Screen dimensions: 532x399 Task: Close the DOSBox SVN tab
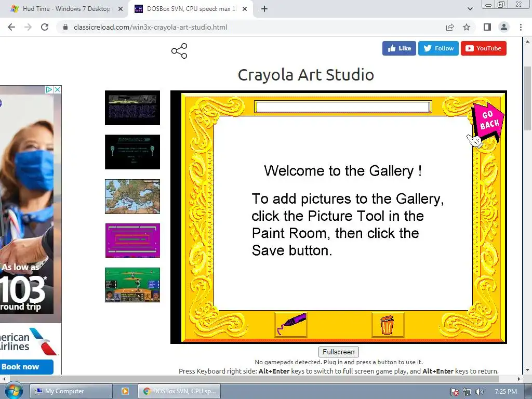click(x=245, y=9)
